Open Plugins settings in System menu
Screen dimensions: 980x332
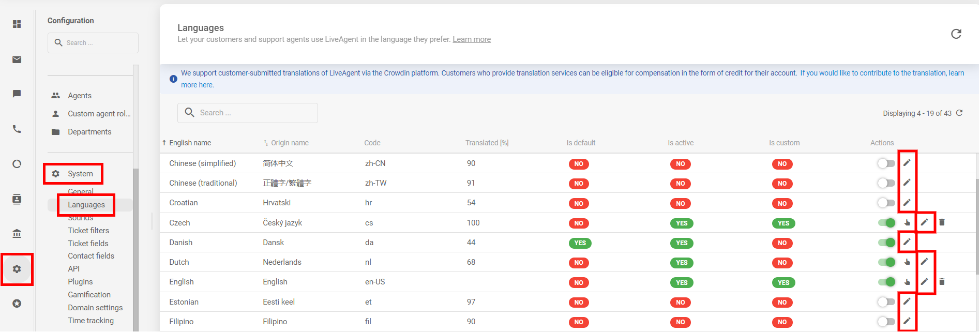pyautogui.click(x=80, y=282)
